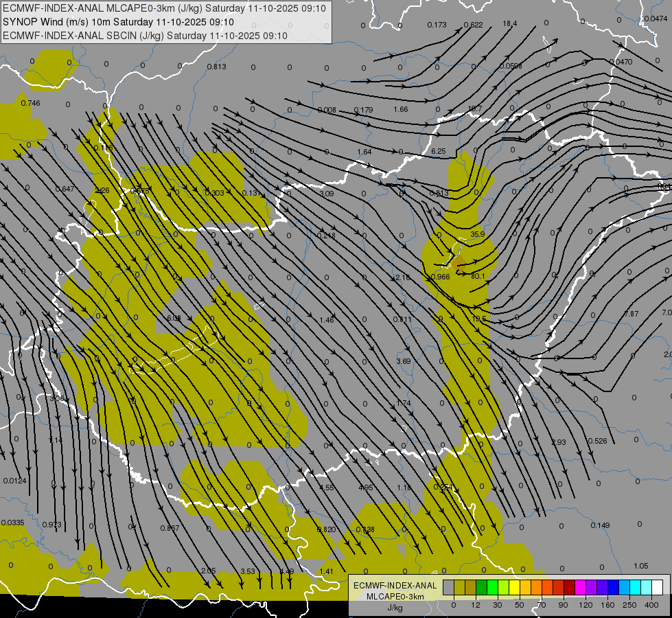The height and width of the screenshot is (618, 672).
Task: Click the map value '1.05'
Action: [x=640, y=566]
